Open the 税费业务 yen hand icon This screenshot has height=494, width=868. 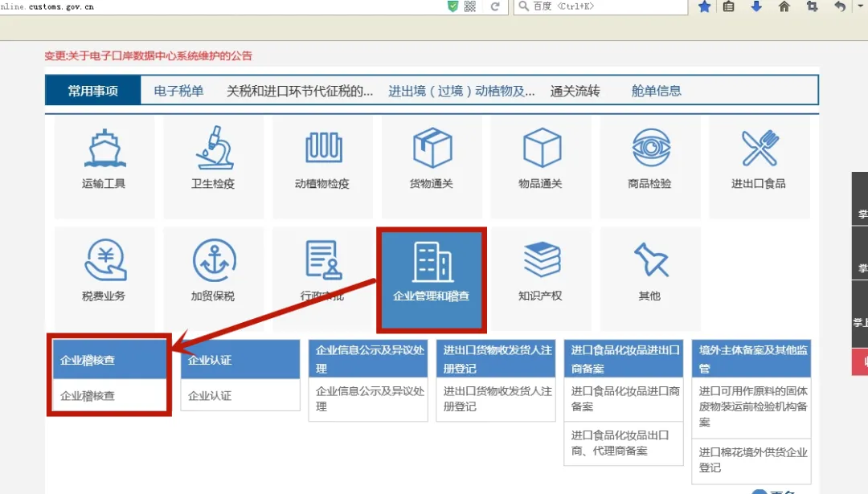105,260
